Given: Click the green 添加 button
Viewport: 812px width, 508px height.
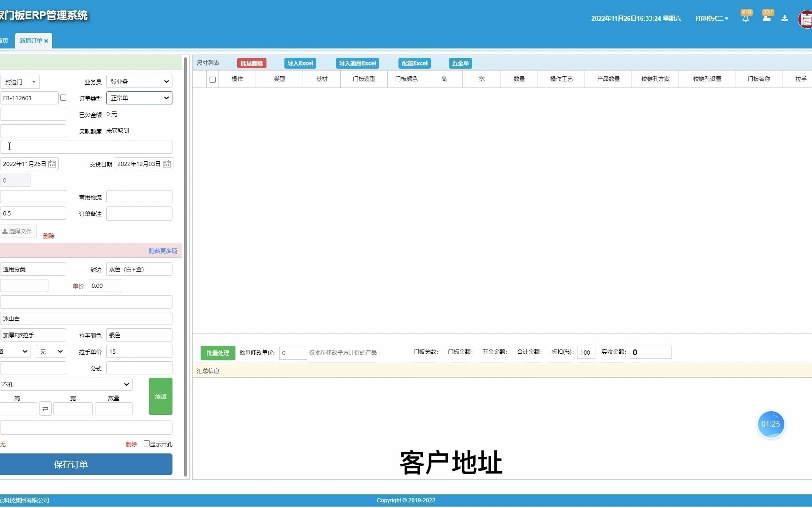Looking at the screenshot, I should [161, 396].
